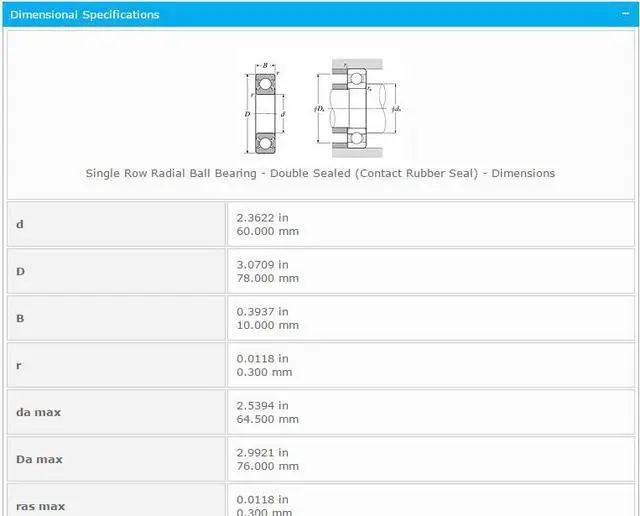The height and width of the screenshot is (516, 640).
Task: Click the 78.000 mm value
Action: pyautogui.click(x=267, y=278)
